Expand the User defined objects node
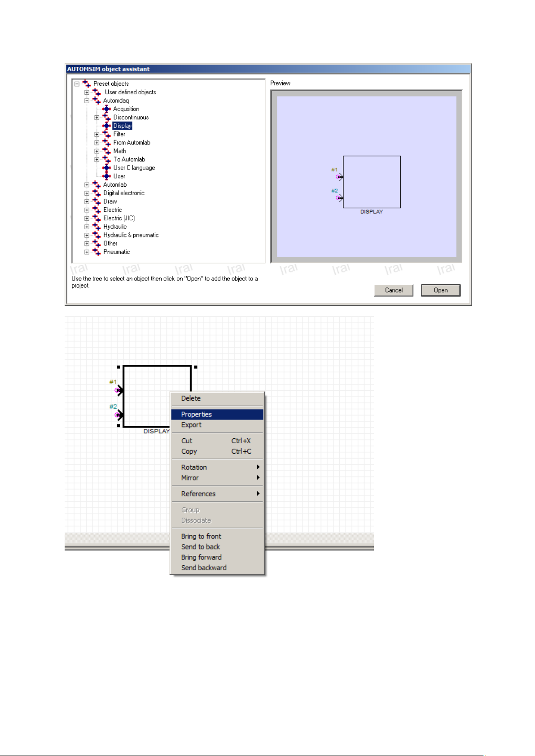The width and height of the screenshot is (535, 756). click(87, 92)
